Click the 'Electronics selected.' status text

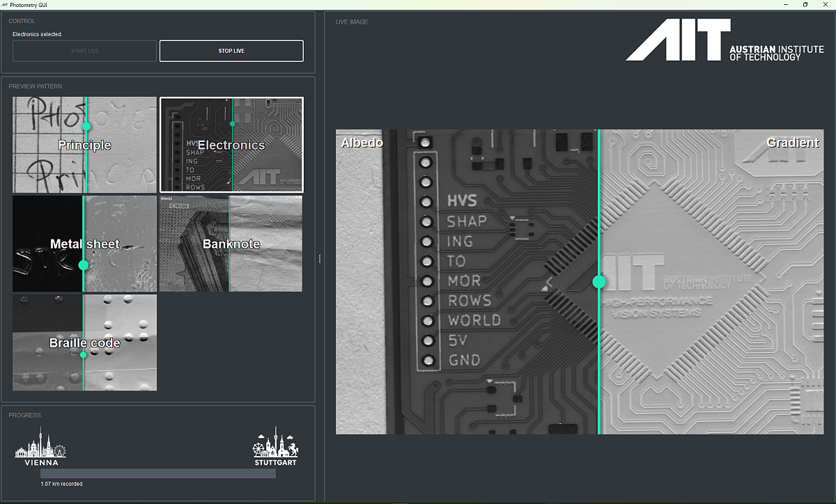pyautogui.click(x=38, y=34)
